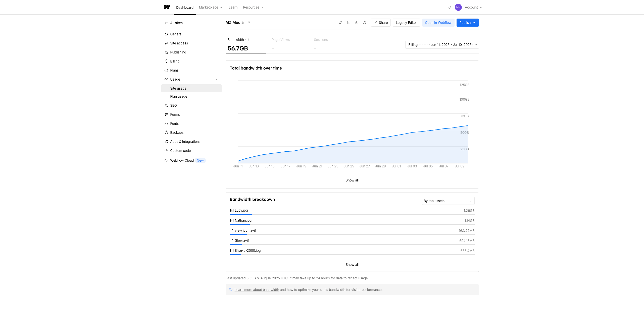Click Learn more about bandwidth link
644x314 pixels.
257,290
